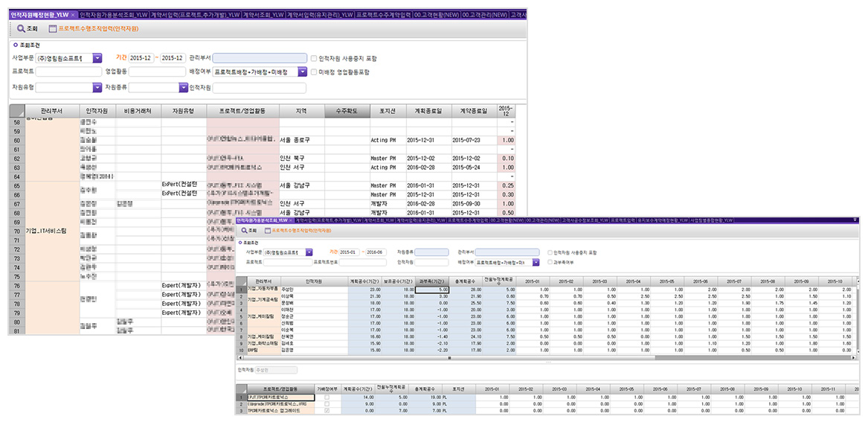Close the 인적자원배정현황_YLW tab with its x icon
Image resolution: width=868 pixels, height=434 pixels.
click(73, 14)
